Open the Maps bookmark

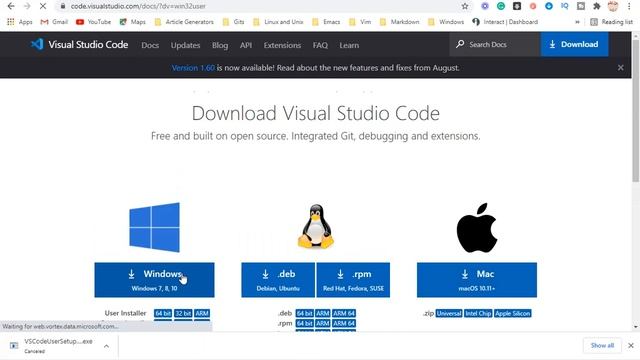tap(133, 22)
